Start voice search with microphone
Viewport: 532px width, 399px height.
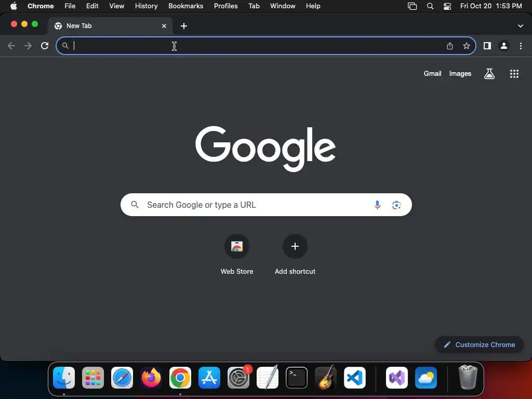click(377, 205)
